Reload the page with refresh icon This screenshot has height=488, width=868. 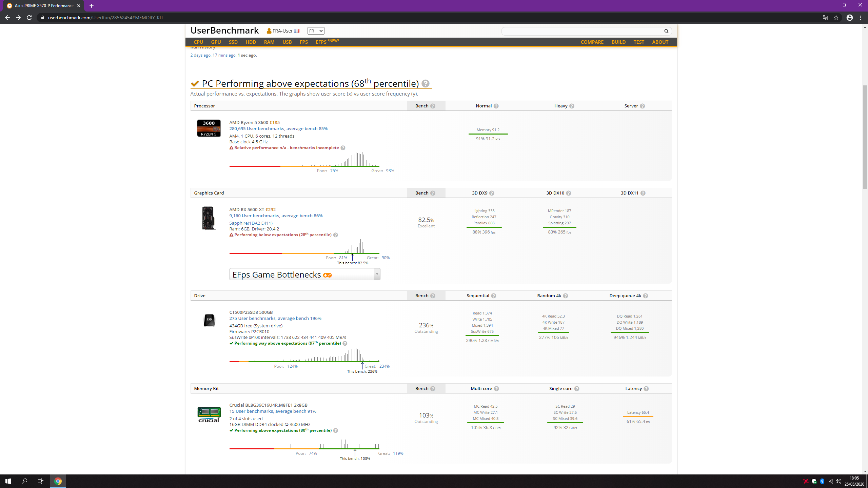point(29,18)
